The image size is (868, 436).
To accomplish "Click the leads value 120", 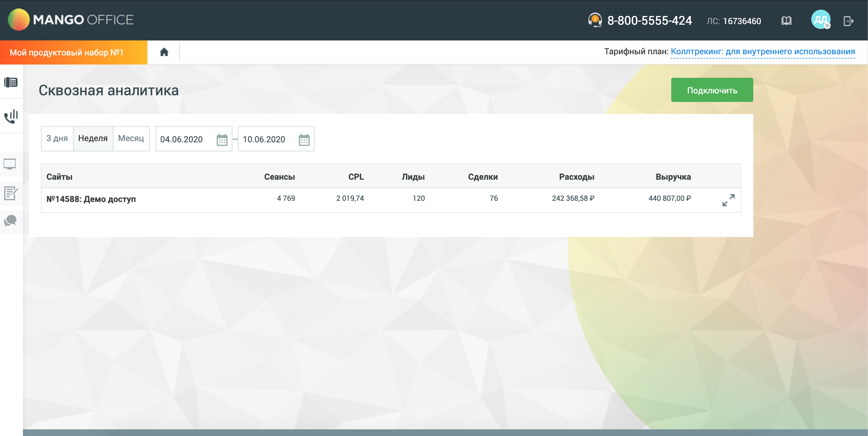I will click(x=419, y=198).
